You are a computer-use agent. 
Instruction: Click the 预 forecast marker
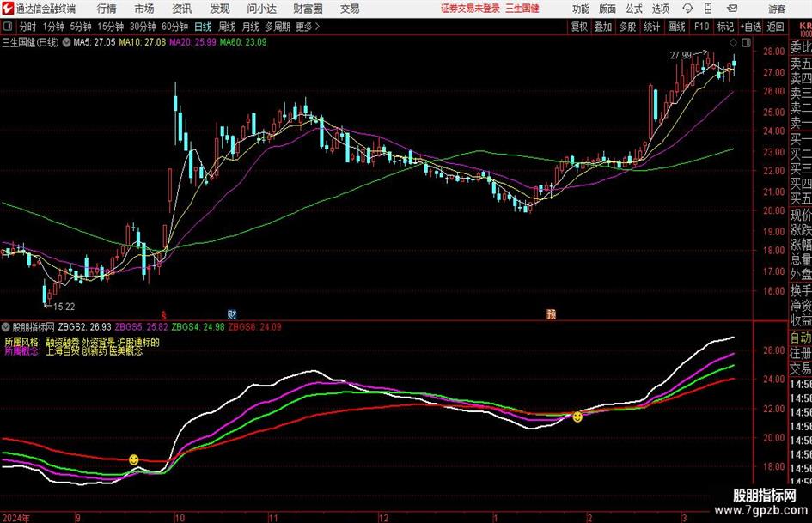pos(551,313)
